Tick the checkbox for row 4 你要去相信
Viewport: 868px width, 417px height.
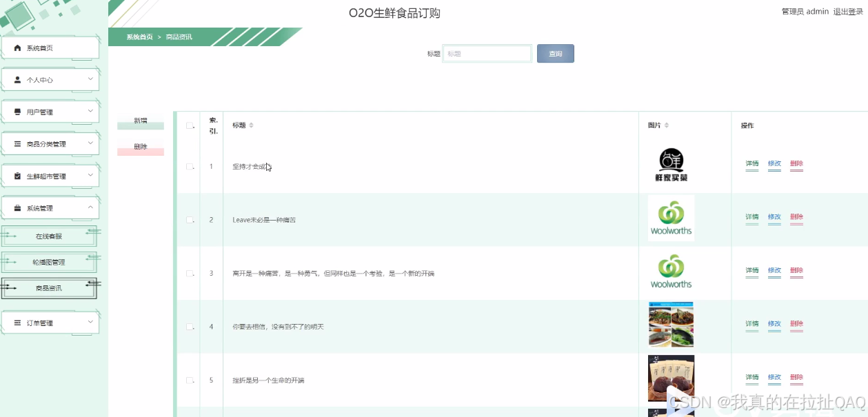(190, 327)
